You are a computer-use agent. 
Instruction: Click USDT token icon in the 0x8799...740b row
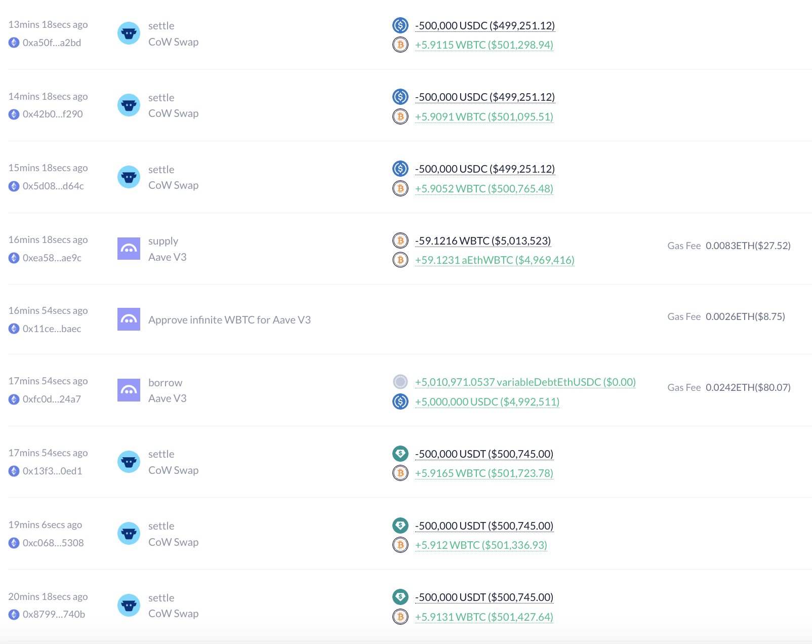pyautogui.click(x=400, y=597)
